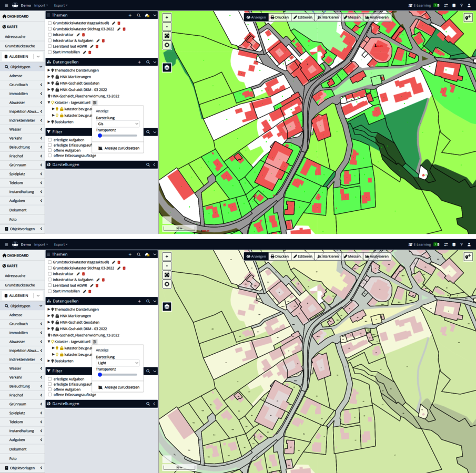Check Grundstückskataster (tagesaktuell) in the upper window
The image size is (476, 473).
pyautogui.click(x=50, y=23)
